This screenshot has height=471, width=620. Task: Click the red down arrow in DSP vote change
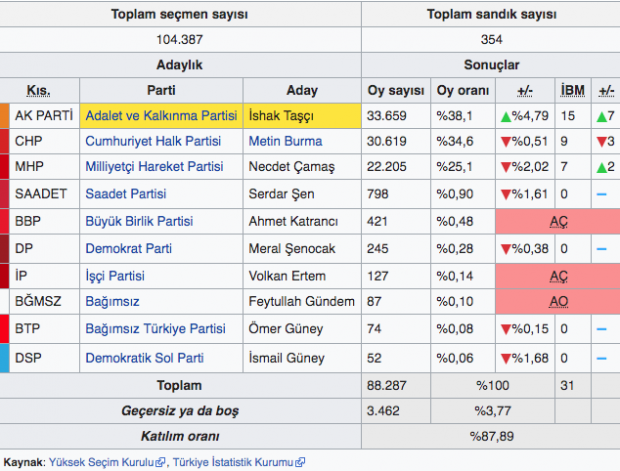point(507,357)
